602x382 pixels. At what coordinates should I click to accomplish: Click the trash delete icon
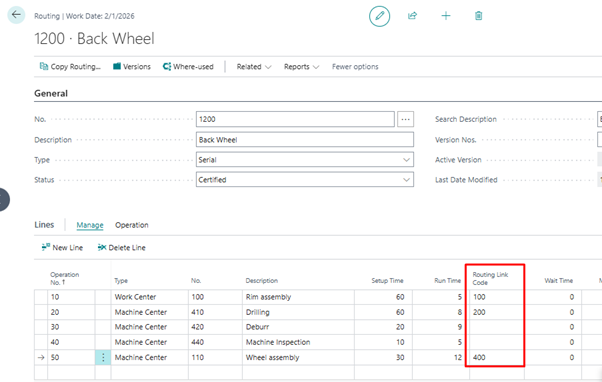coord(478,16)
